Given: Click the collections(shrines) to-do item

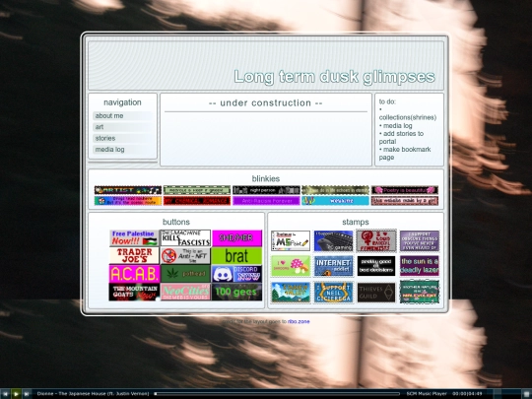Looking at the screenshot, I should [x=408, y=117].
